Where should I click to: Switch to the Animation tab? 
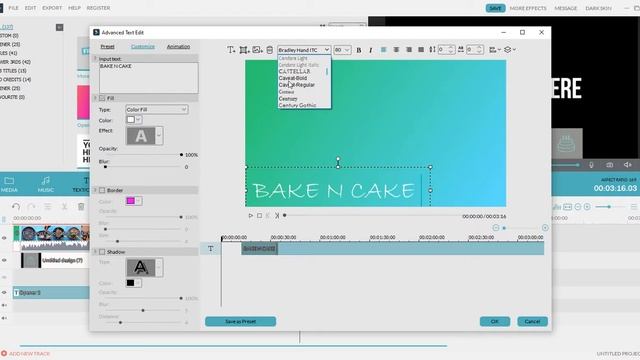click(x=178, y=47)
